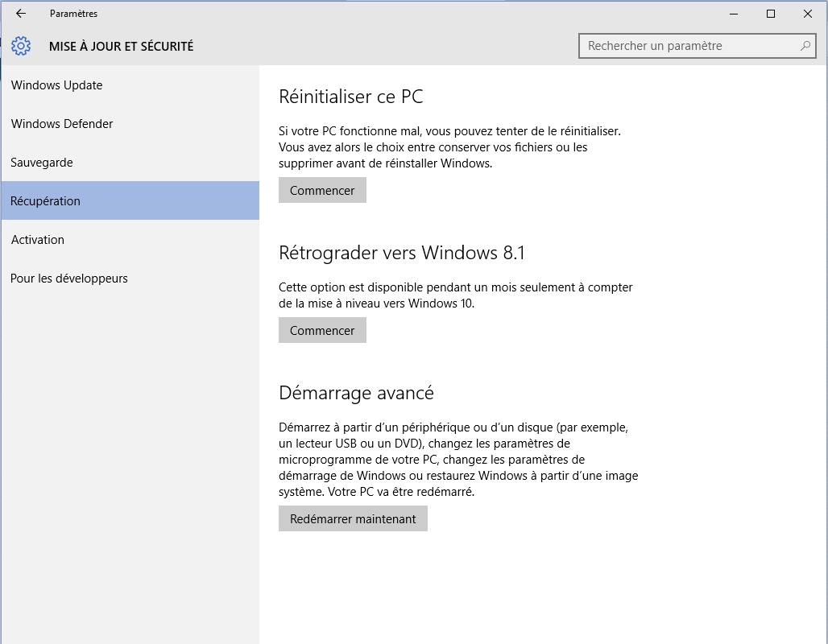Open Pour les développeurs settings
The width and height of the screenshot is (828, 644).
pyautogui.click(x=130, y=279)
